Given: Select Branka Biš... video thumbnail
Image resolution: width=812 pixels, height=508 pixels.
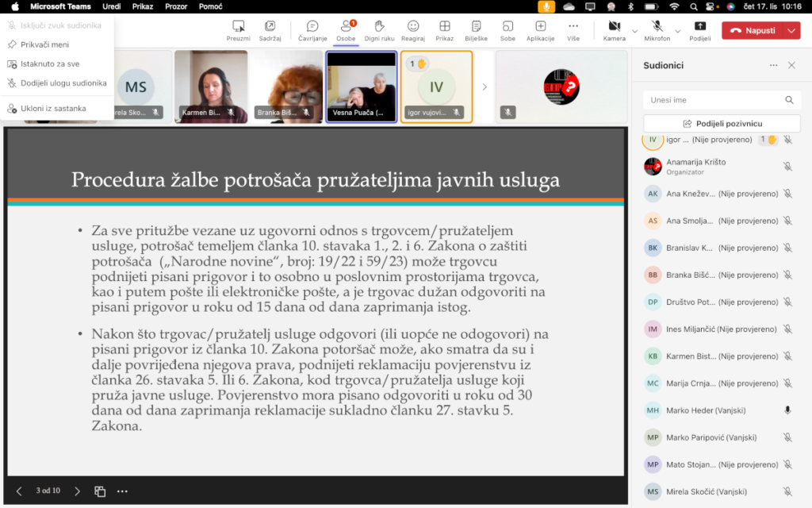Looking at the screenshot, I should coord(286,87).
